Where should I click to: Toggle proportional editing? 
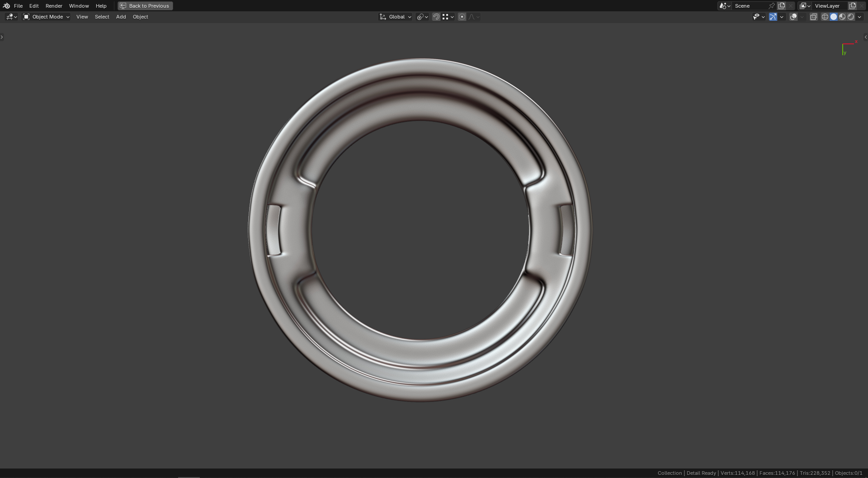click(462, 17)
